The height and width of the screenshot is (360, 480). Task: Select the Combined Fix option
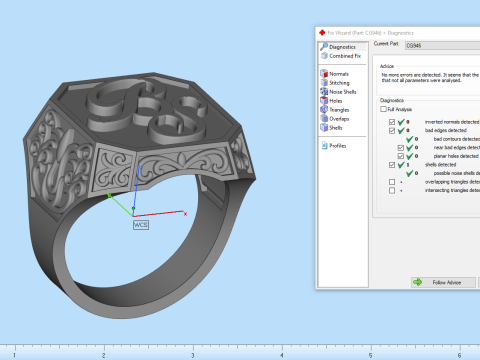tap(341, 56)
